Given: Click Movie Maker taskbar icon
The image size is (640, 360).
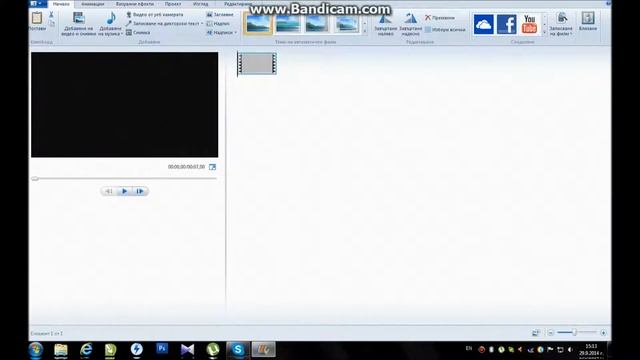Looking at the screenshot, I should pos(263,350).
